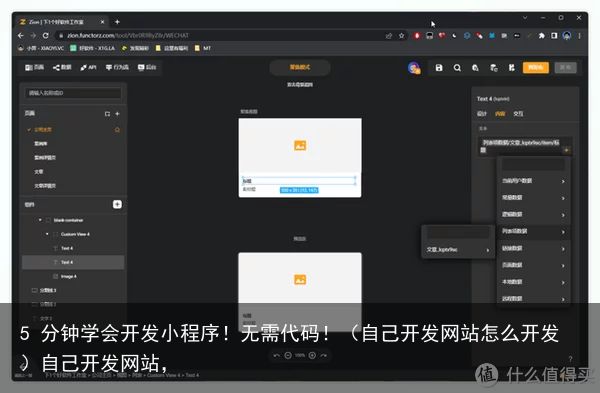Screen dimensions: 600x393
Task: Click the zoom in plus icon below the canvas
Action: click(x=312, y=355)
